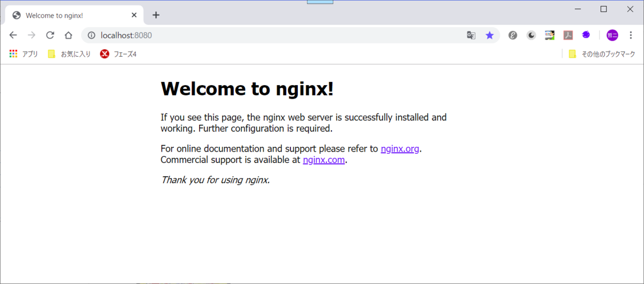Open the home page button
This screenshot has width=644, height=284.
coord(68,35)
